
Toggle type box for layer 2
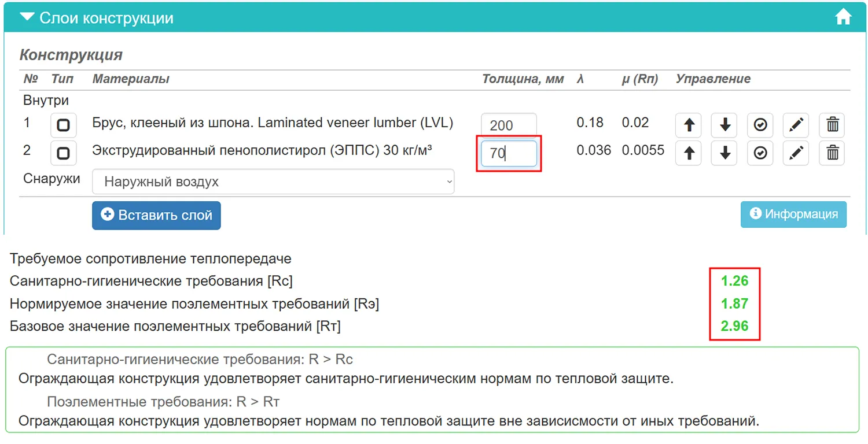pyautogui.click(x=63, y=153)
